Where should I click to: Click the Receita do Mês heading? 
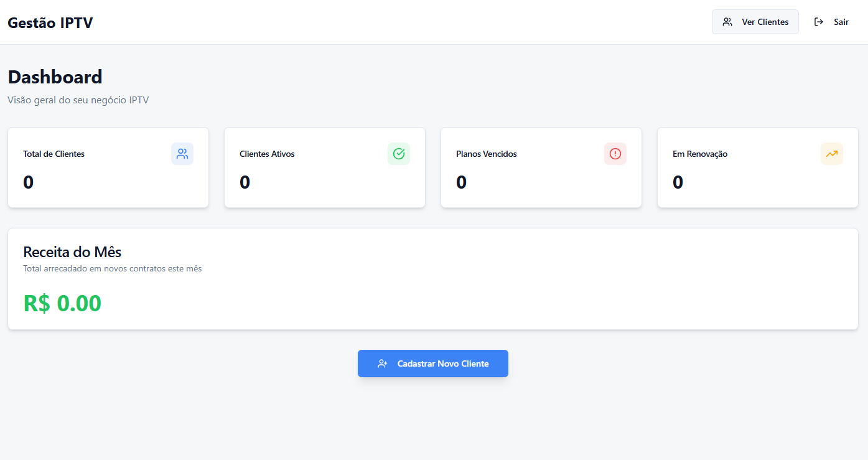tap(72, 252)
